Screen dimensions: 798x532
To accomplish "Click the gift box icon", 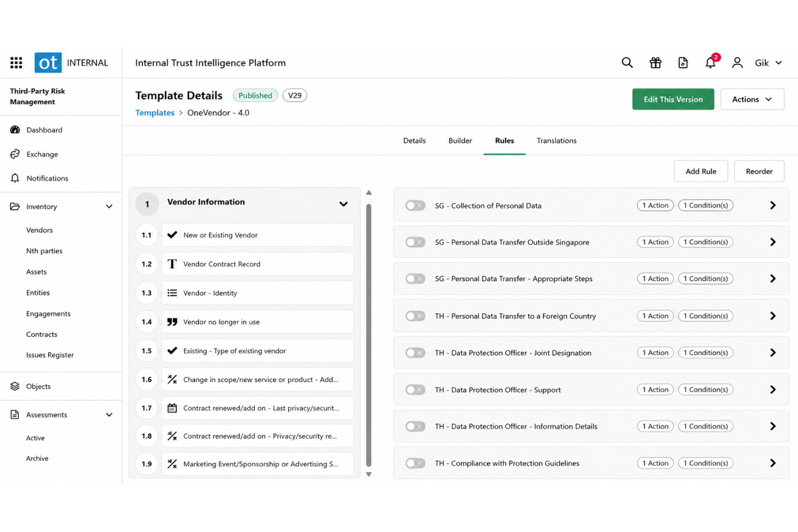I will (x=655, y=63).
